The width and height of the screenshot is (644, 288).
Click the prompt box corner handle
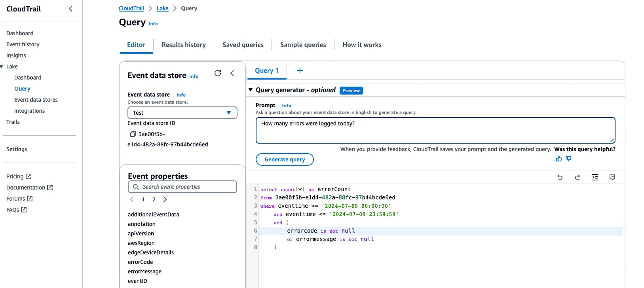tap(612, 140)
